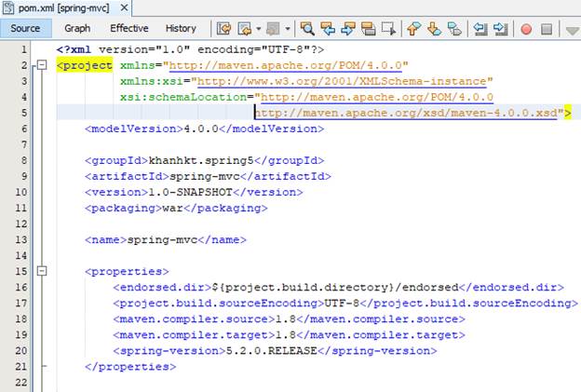The width and height of the screenshot is (581, 392).
Task: Open schemaLocation POM/4.0.0 link on line 4
Action: point(377,97)
